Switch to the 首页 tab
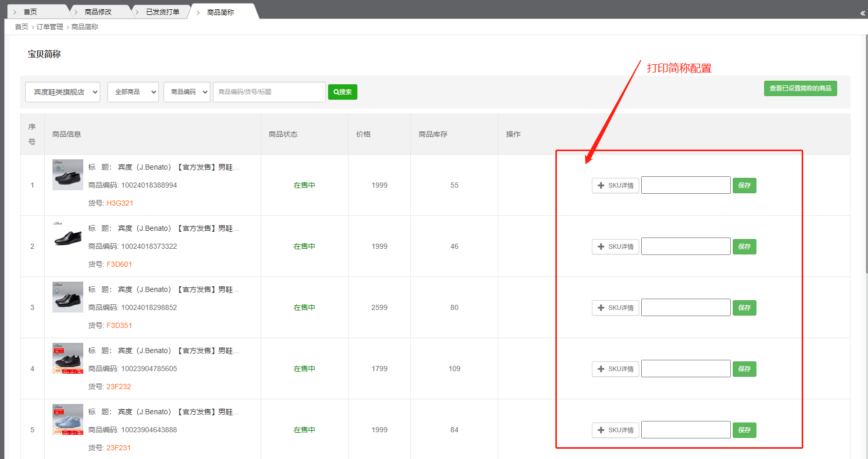This screenshot has height=459, width=868. [x=30, y=12]
